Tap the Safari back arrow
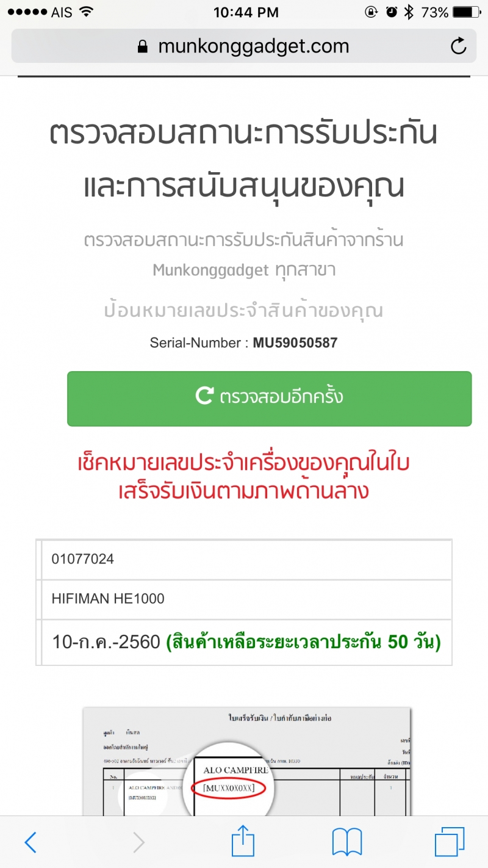Screen dimensions: 488x868 30,843
